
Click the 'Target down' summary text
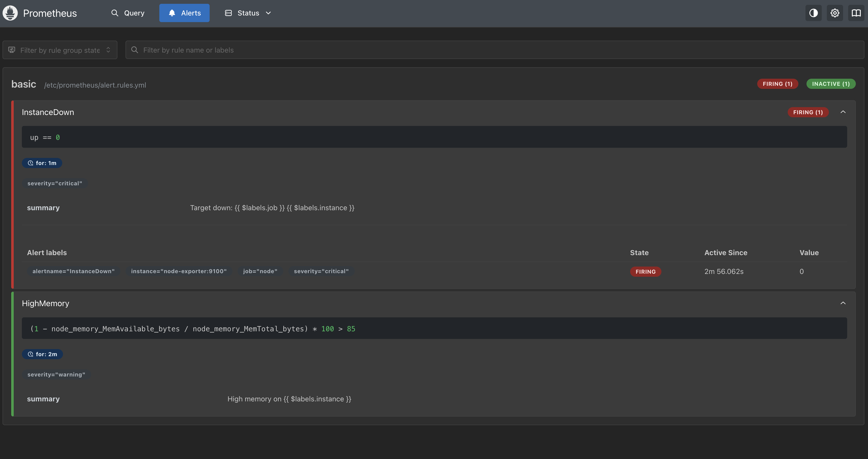pyautogui.click(x=272, y=208)
